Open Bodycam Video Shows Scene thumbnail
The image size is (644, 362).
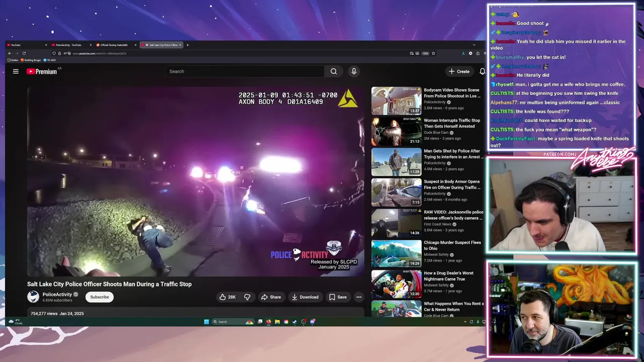[x=396, y=101]
